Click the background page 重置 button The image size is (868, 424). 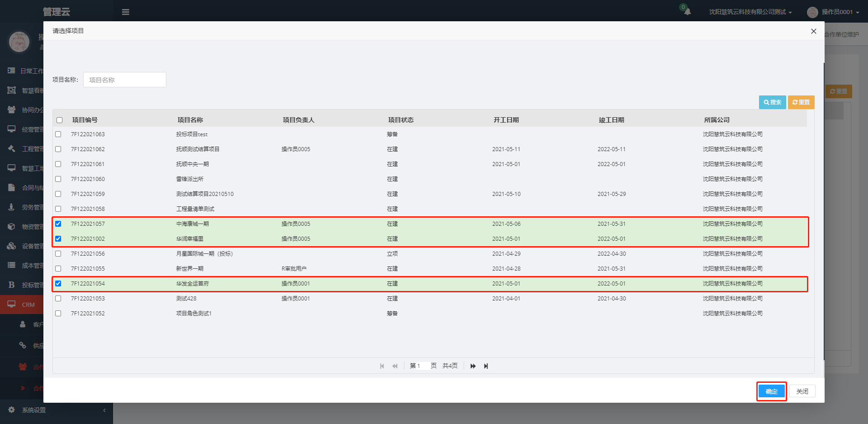click(x=839, y=91)
